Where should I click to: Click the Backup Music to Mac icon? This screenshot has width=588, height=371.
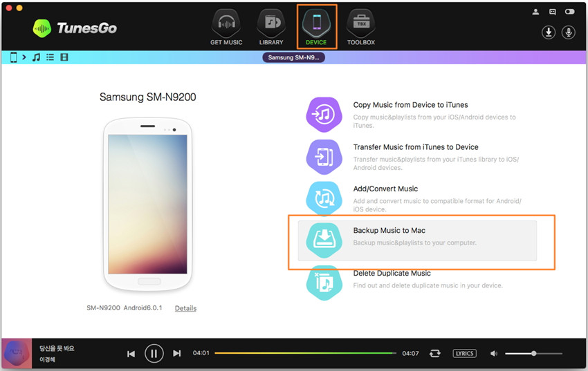[x=324, y=240]
